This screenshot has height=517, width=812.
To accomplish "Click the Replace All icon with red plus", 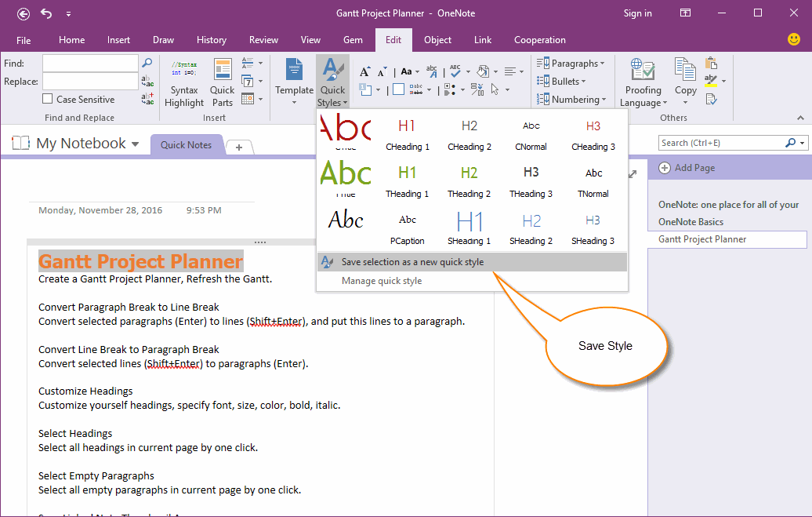I will (x=147, y=99).
